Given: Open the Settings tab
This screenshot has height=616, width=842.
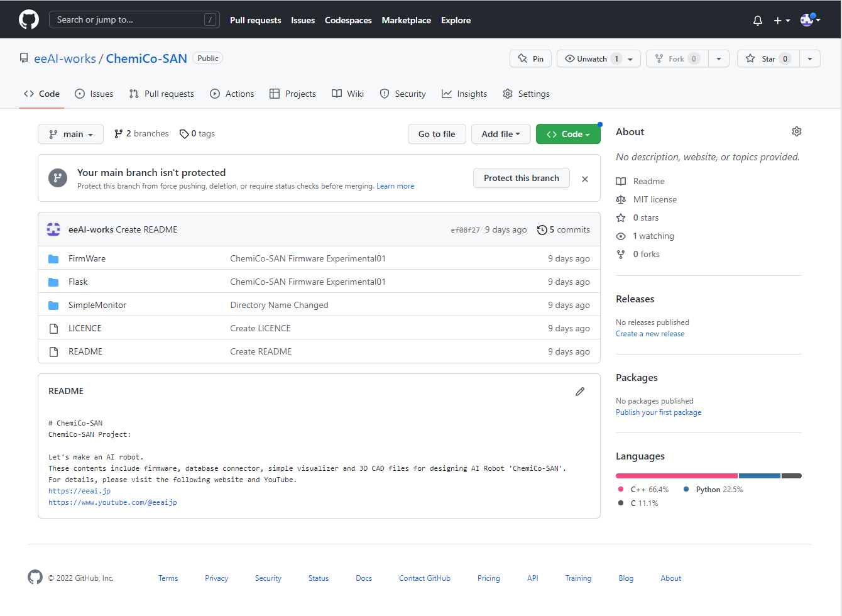Looking at the screenshot, I should 527,94.
